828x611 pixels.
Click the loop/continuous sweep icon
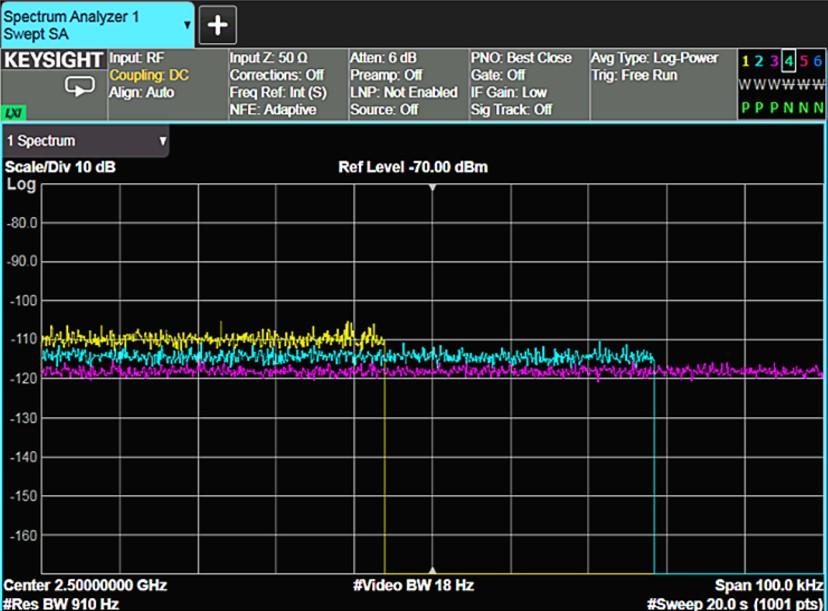tap(80, 86)
